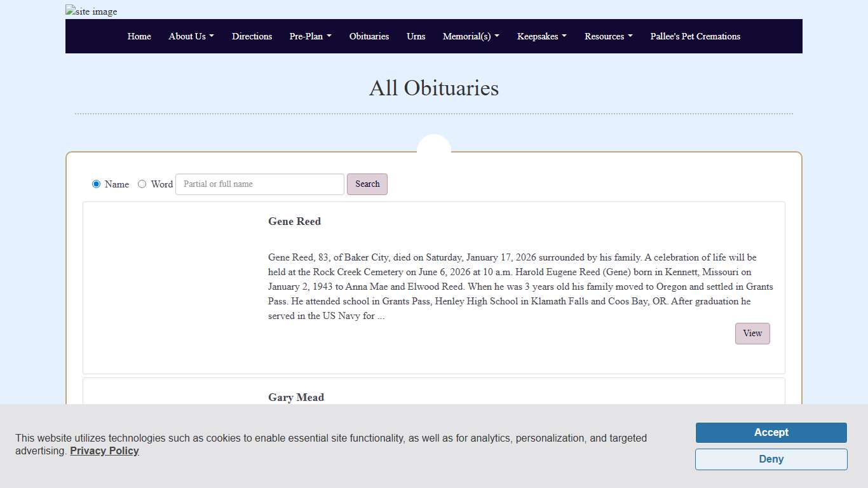868x488 pixels.
Task: Click the partial or full name search field
Action: tap(259, 184)
